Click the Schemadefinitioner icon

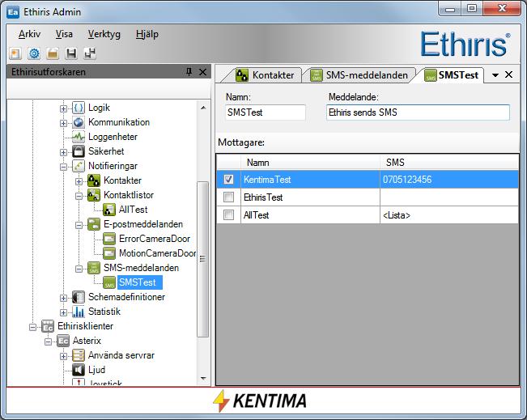coord(79,297)
